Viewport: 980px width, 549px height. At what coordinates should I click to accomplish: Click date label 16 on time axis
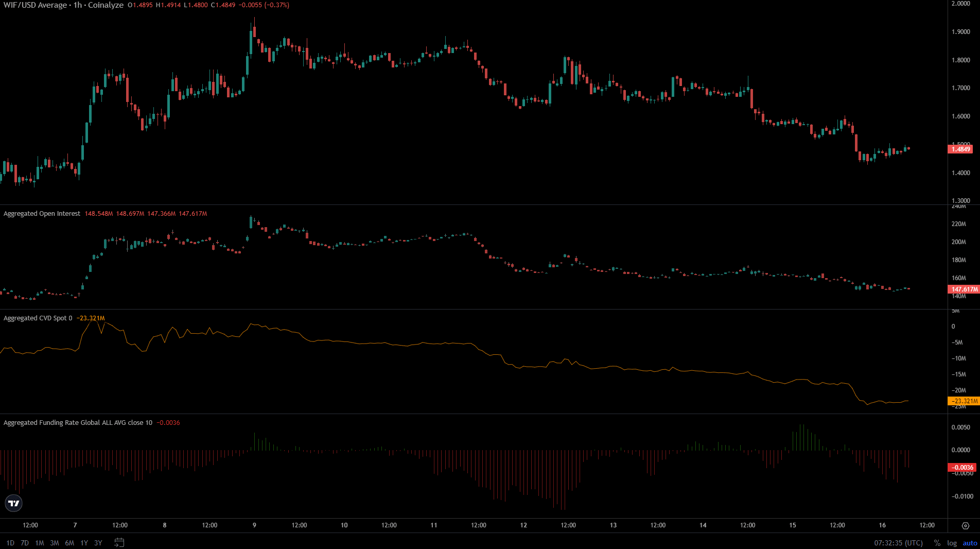pyautogui.click(x=882, y=525)
